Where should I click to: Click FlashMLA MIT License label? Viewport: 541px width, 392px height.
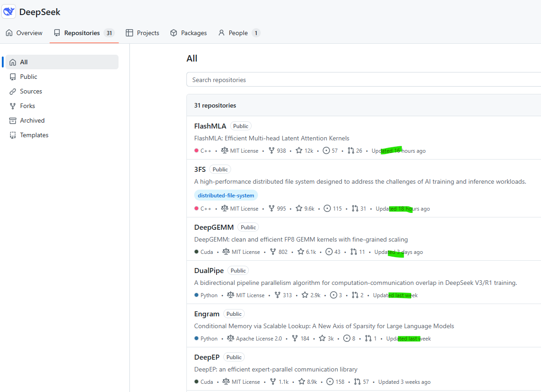[x=240, y=151]
